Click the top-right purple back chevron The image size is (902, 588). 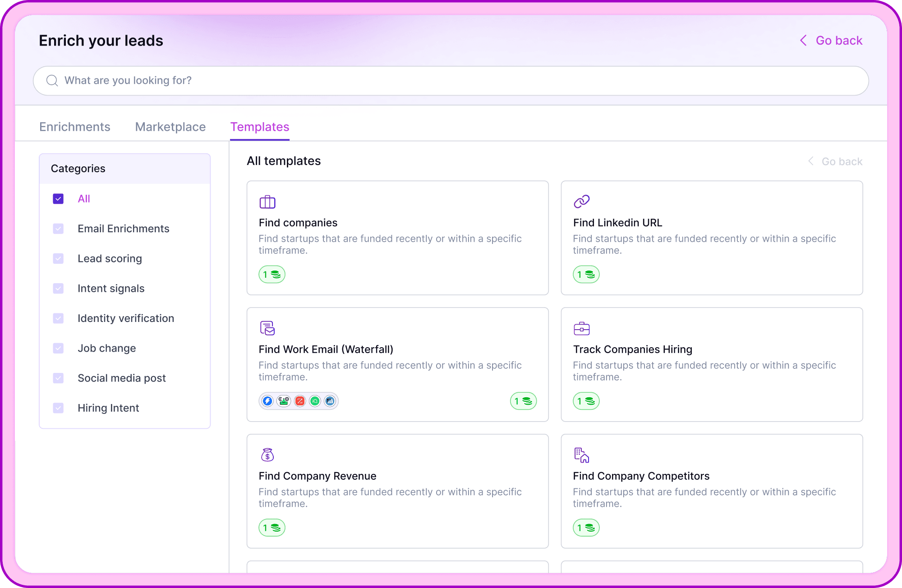803,41
